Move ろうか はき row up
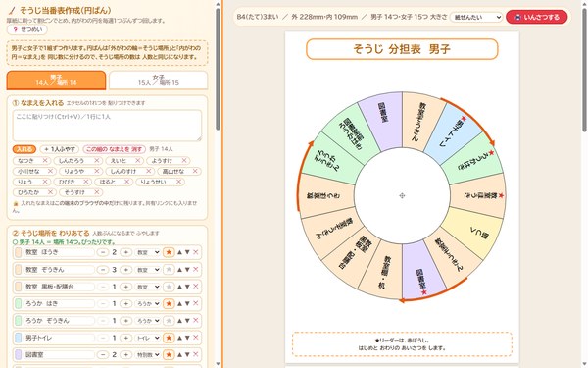The width and height of the screenshot is (588, 368). (179, 303)
